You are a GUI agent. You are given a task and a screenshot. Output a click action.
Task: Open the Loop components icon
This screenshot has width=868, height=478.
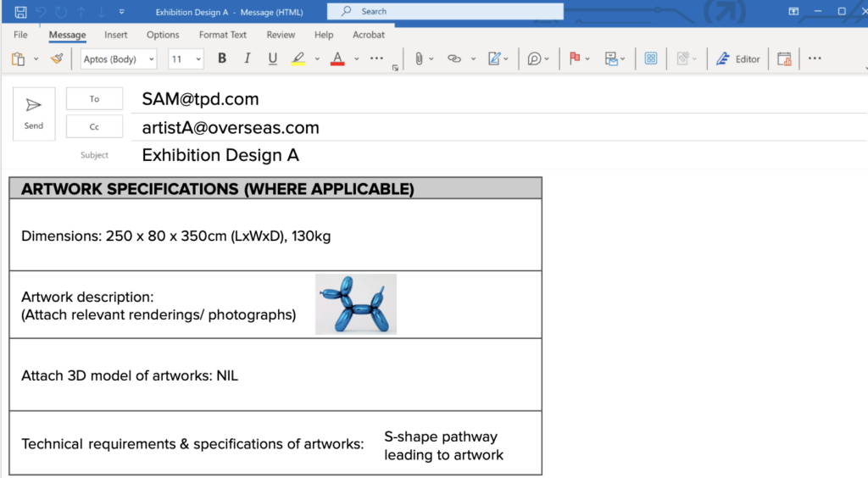coord(534,58)
